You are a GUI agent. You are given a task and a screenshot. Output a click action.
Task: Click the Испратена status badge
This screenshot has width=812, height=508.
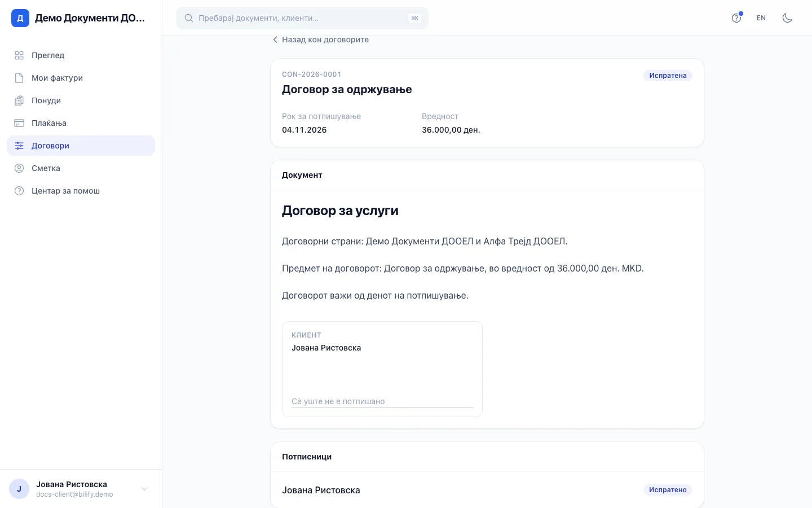click(x=668, y=76)
